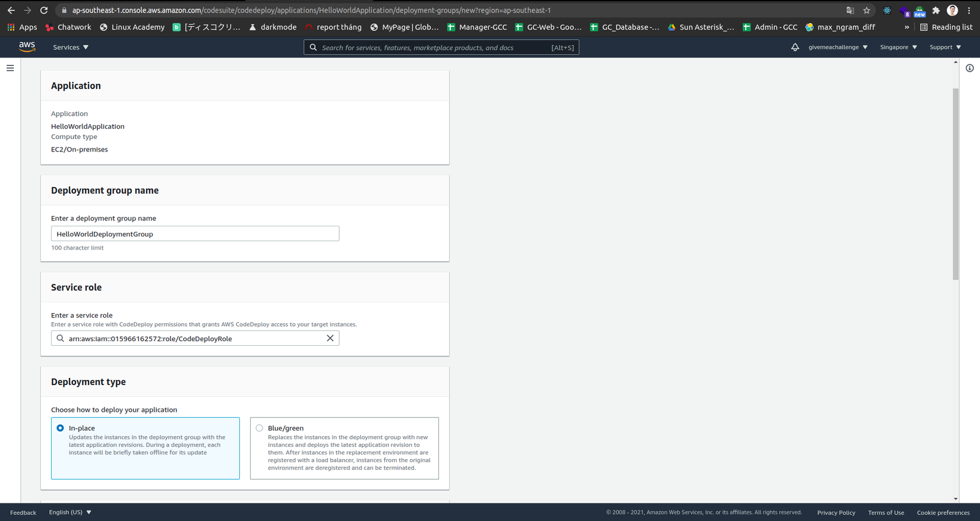Image resolution: width=980 pixels, height=521 pixels.
Task: Click the React DevTools extension icon
Action: click(887, 10)
